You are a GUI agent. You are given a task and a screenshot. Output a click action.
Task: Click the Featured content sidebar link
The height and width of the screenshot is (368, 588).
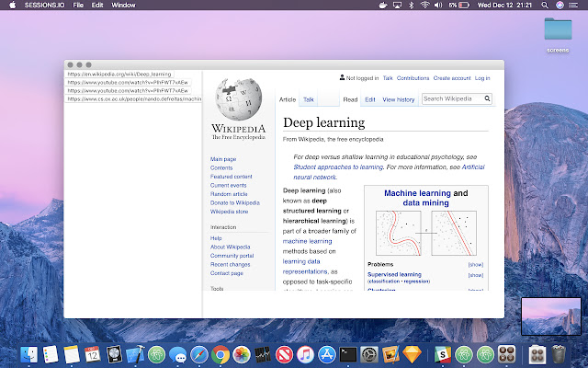[x=231, y=177]
